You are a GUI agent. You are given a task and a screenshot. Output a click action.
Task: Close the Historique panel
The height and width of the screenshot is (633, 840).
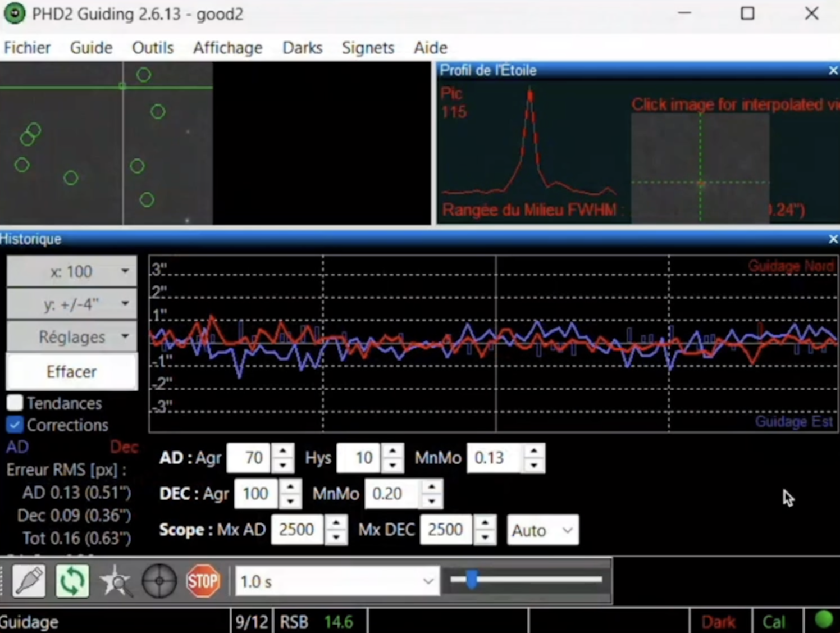pos(833,239)
